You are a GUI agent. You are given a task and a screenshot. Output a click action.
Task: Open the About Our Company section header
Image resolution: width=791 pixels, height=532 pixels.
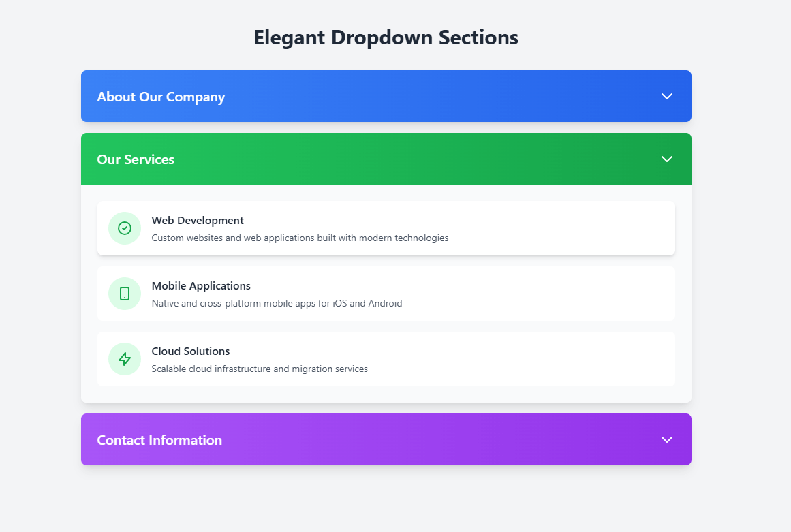click(x=386, y=96)
